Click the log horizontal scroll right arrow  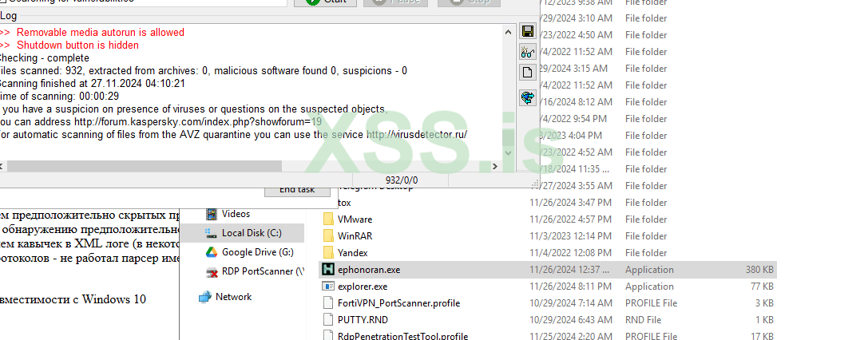495,166
